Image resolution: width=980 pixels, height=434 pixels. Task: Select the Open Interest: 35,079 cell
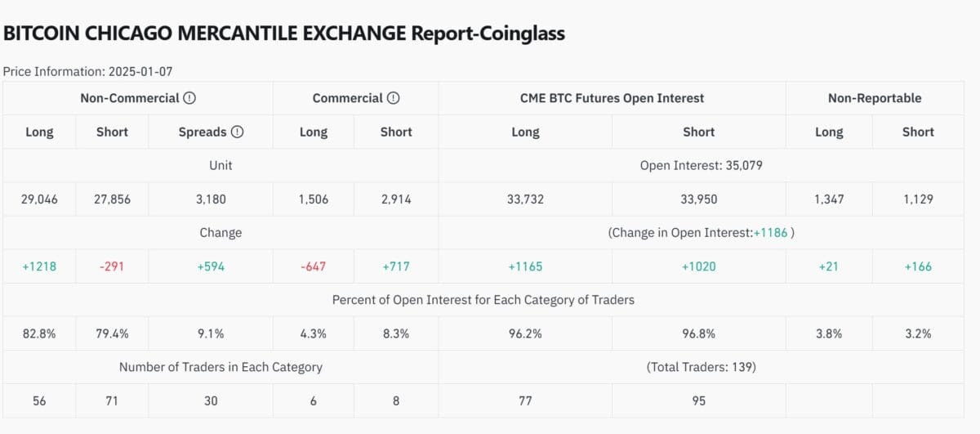click(x=699, y=165)
